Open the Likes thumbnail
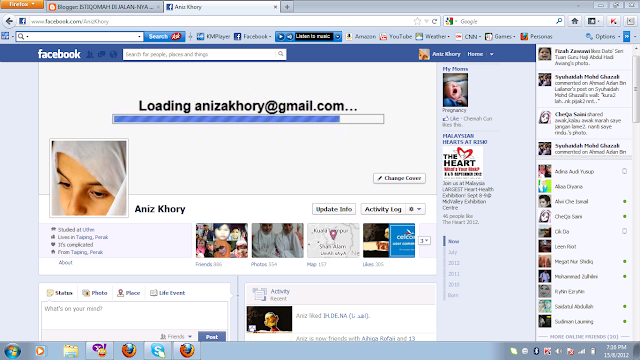 click(x=389, y=240)
